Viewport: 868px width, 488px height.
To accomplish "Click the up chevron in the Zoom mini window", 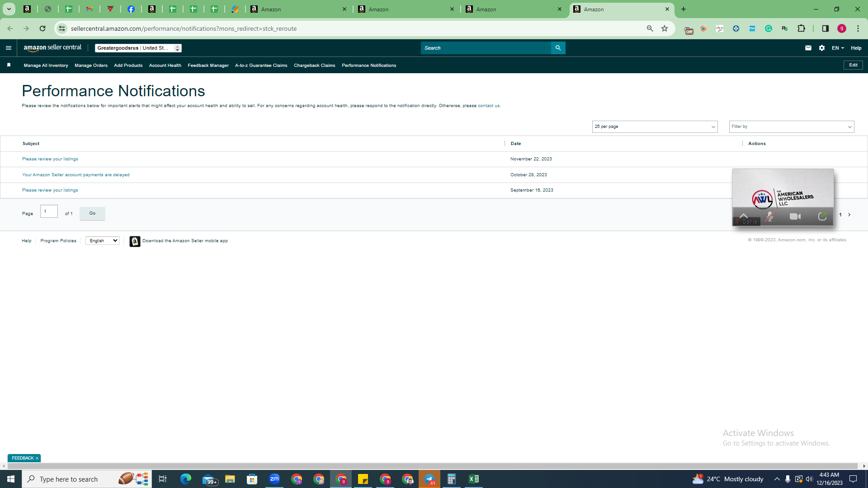I will (744, 215).
